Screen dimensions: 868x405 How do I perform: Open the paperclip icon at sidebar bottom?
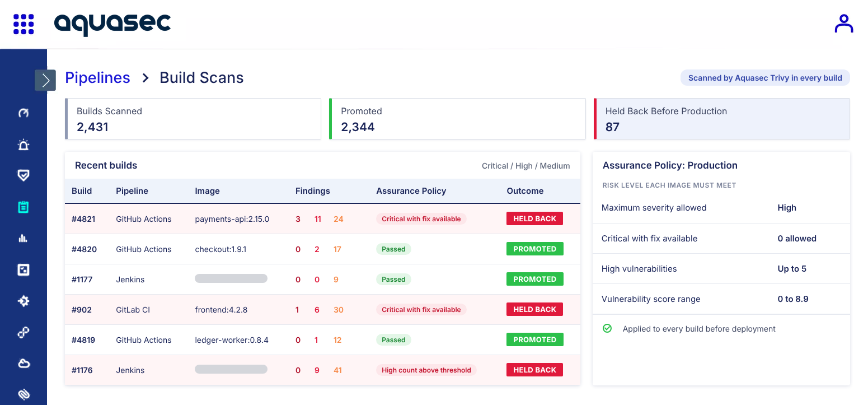pyautogui.click(x=24, y=395)
